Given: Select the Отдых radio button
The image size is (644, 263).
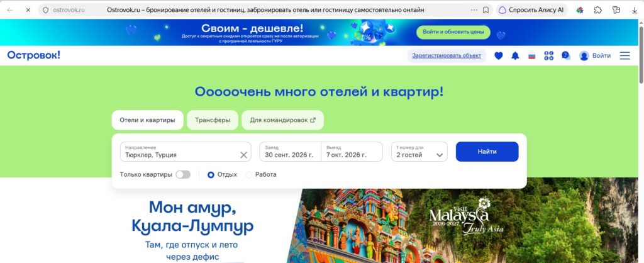Looking at the screenshot, I should (211, 175).
